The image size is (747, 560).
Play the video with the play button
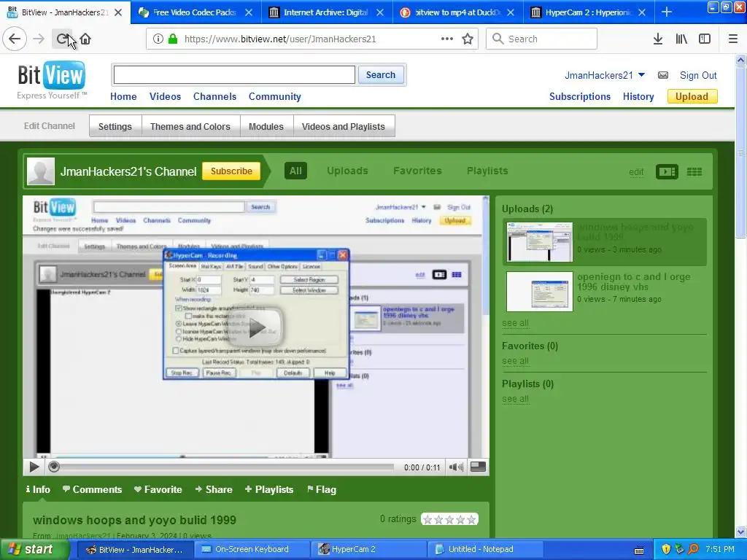pyautogui.click(x=34, y=467)
